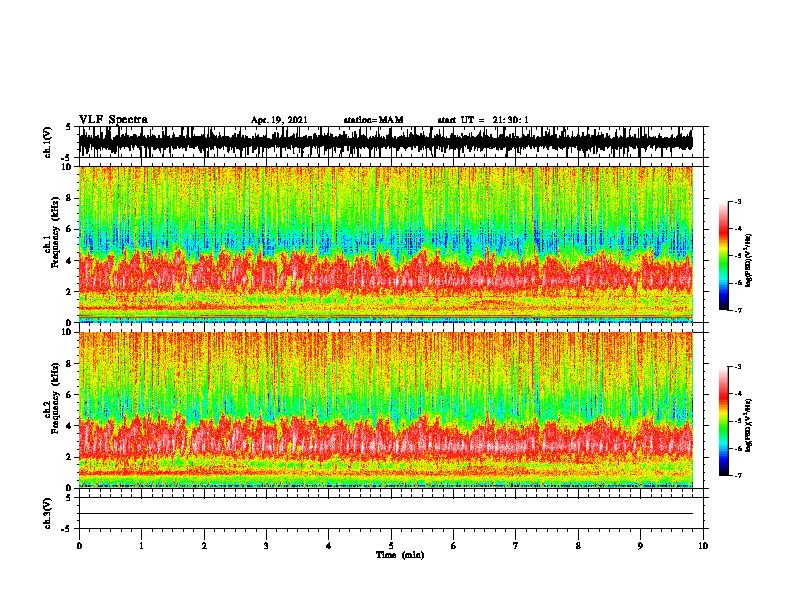Click the 'start UT = 21:30: 1' text
This screenshot has height=612, width=792.
tap(483, 120)
